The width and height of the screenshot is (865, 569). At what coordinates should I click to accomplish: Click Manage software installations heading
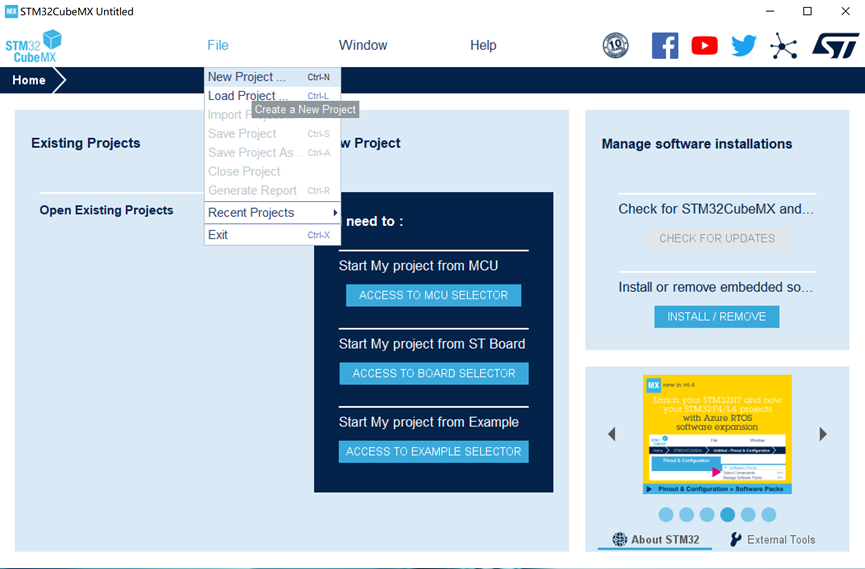[x=697, y=144]
